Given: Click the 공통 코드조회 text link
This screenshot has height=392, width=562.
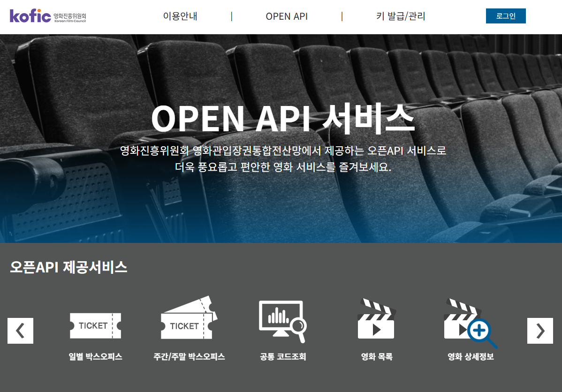Looking at the screenshot, I should (282, 357).
